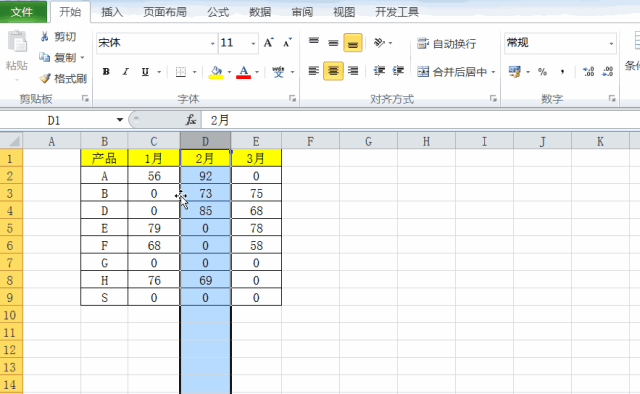The image size is (640, 394).
Task: Set top vertical alignment
Action: [x=313, y=42]
